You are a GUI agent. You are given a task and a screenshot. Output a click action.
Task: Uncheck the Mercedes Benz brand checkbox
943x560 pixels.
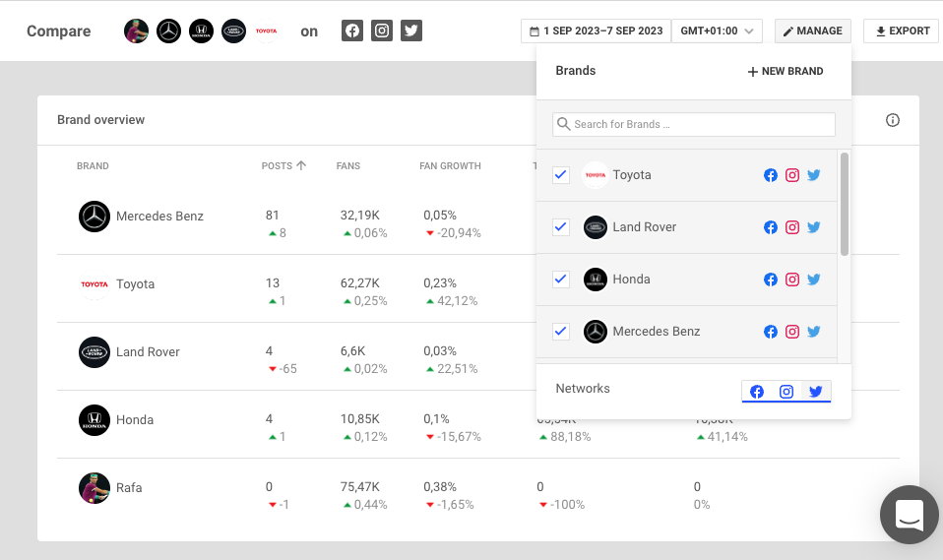(x=561, y=332)
